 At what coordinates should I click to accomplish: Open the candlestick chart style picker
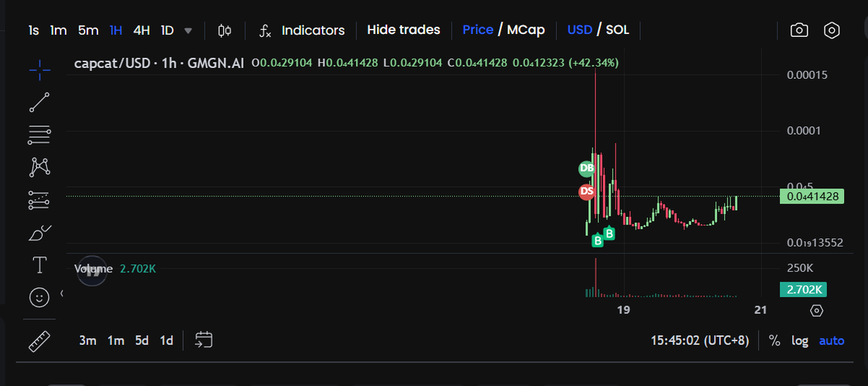(x=224, y=30)
